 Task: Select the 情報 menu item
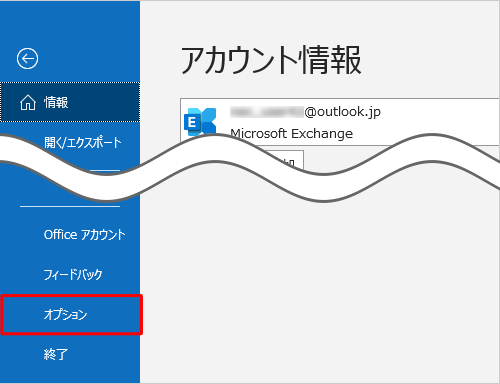tap(70, 102)
